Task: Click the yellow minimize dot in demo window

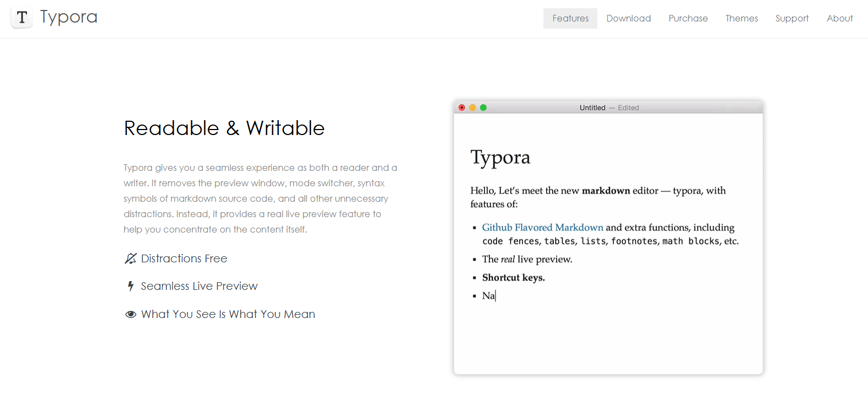Action: (472, 107)
